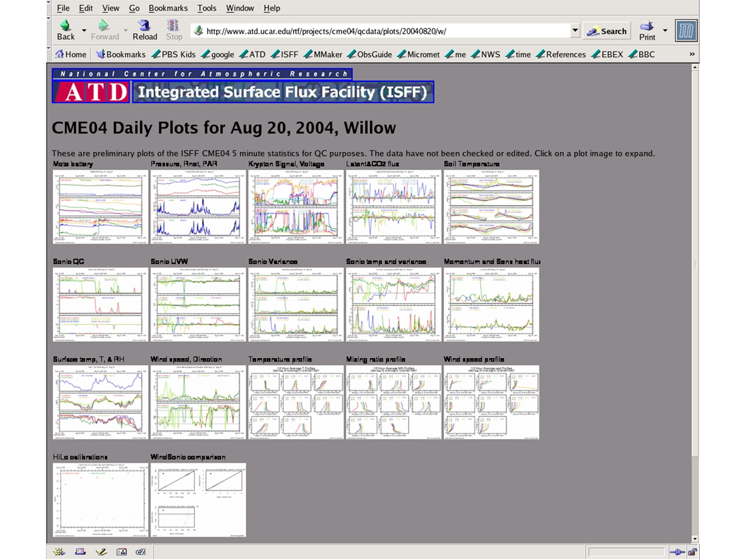
Task: Open the Bookmarks menu
Action: (x=168, y=8)
